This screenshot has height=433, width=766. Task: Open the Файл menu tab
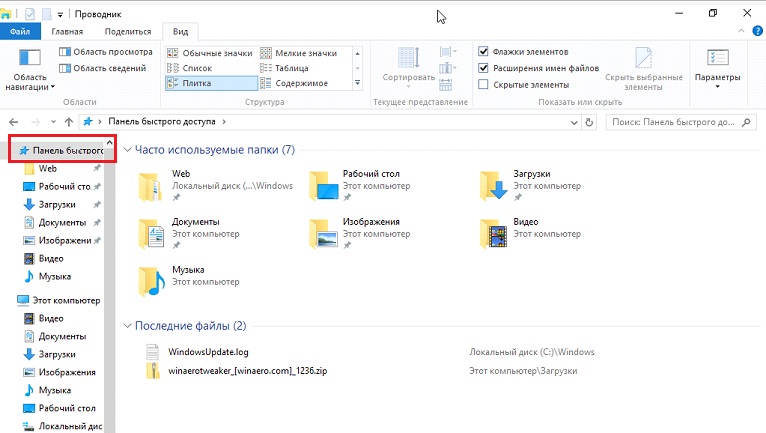[x=20, y=31]
